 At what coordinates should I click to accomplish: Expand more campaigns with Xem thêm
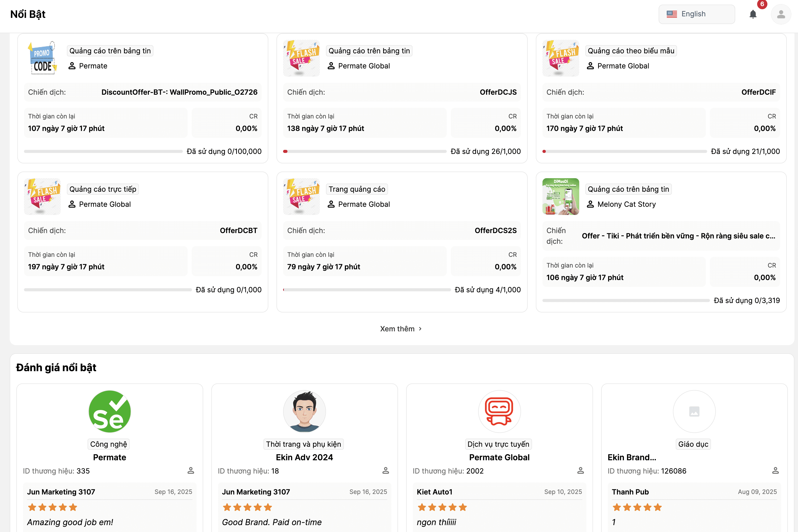click(x=397, y=329)
